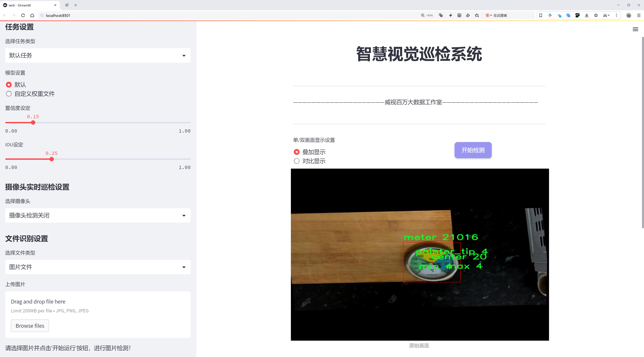
Task: Select the 对比显示 radio option
Action: (309, 161)
